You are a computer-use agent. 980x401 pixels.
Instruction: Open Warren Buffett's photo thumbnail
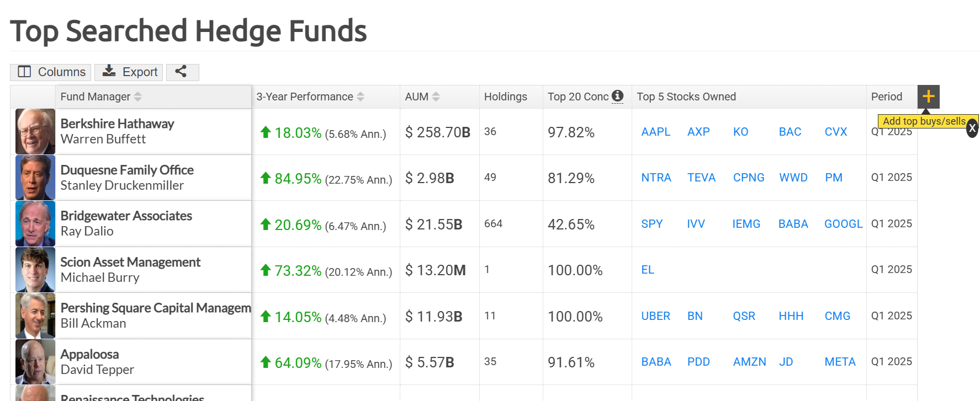35,131
